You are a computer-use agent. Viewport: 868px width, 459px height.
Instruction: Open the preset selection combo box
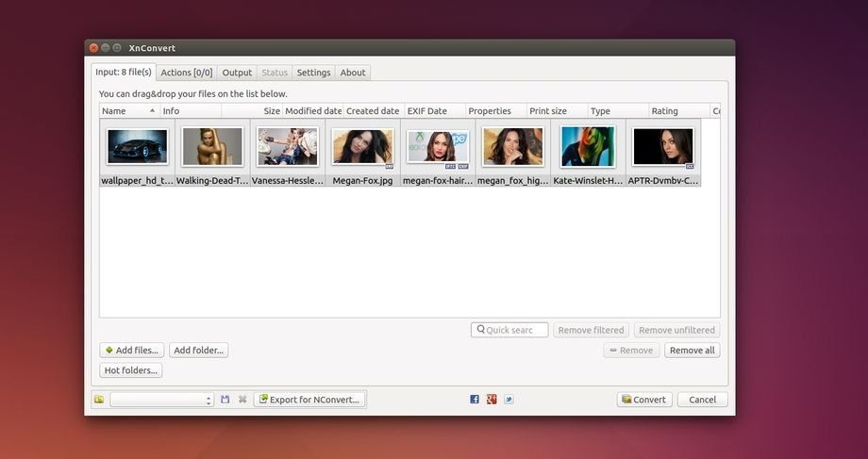[x=162, y=400]
